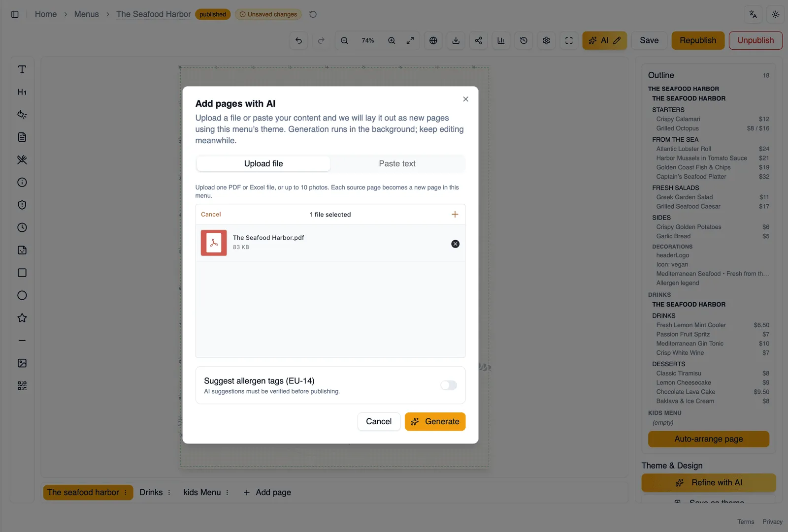Click the Unpublish button
The image size is (788, 532).
755,40
